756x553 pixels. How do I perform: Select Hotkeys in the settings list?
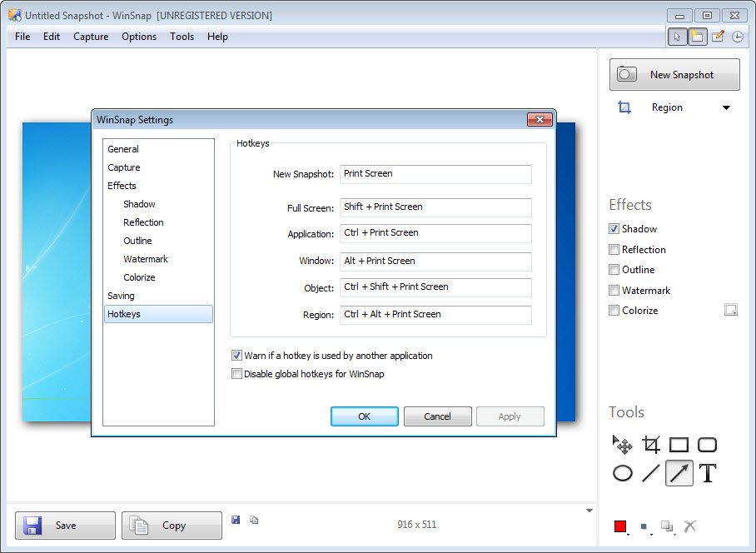(158, 314)
